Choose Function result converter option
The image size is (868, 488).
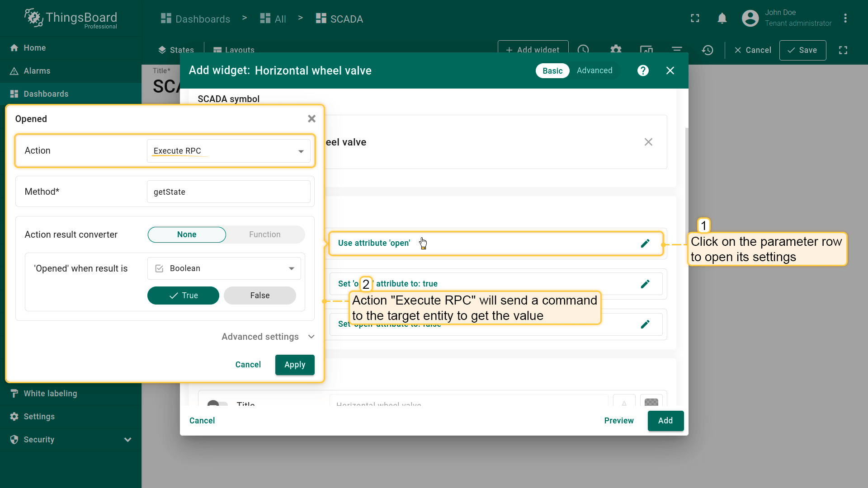point(264,235)
